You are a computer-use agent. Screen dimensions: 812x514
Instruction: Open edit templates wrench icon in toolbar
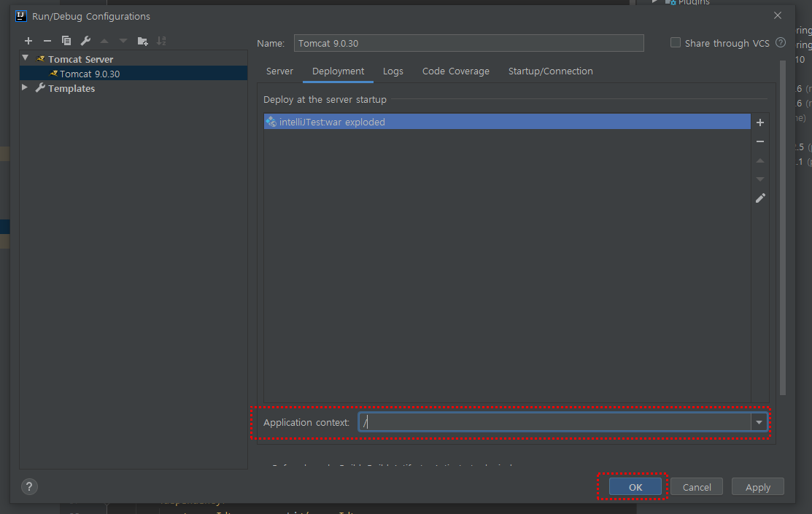[85, 41]
